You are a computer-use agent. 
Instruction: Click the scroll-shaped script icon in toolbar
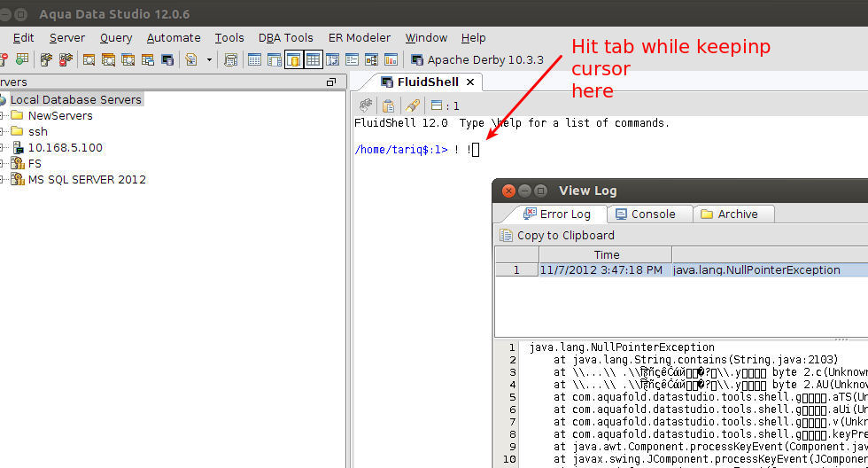point(231,59)
